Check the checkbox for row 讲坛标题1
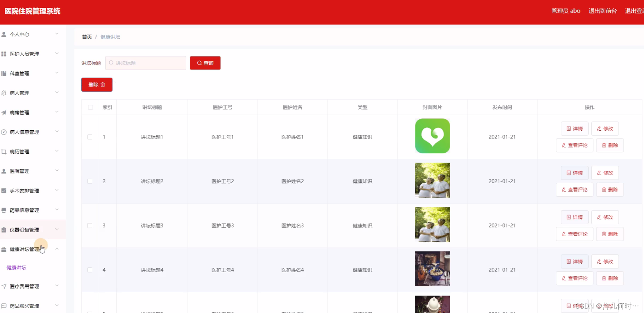This screenshot has height=313, width=644. click(x=90, y=137)
